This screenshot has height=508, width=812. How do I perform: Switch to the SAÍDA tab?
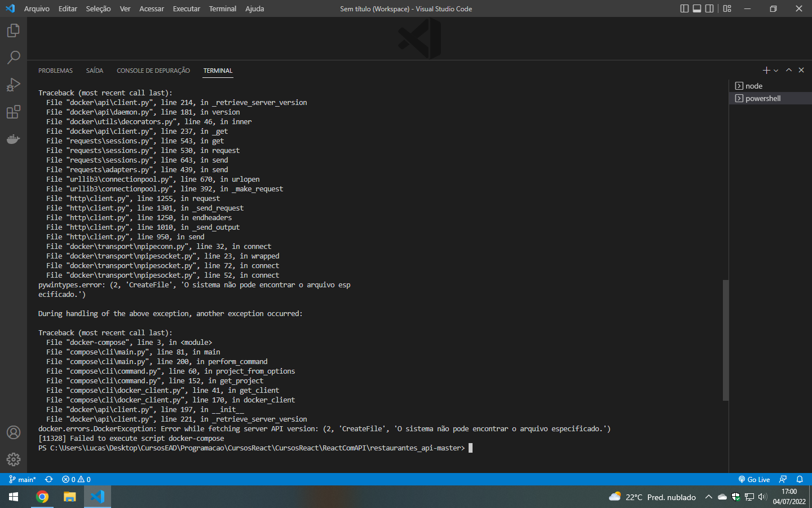pos(95,71)
